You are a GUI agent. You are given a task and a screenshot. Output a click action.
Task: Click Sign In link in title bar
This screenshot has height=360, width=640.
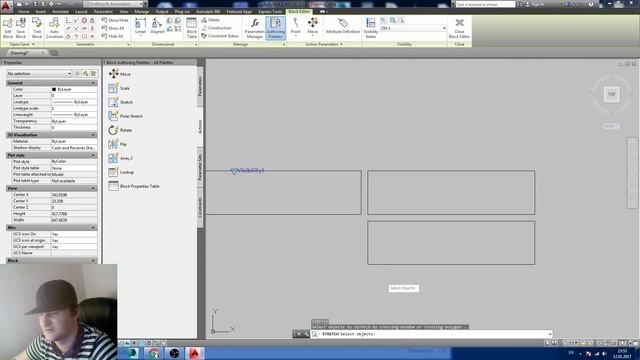537,4
